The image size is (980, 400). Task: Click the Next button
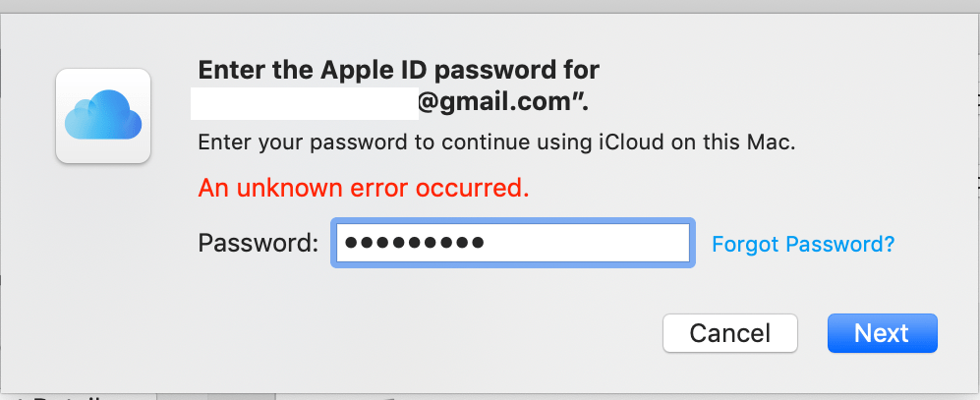pos(882,333)
